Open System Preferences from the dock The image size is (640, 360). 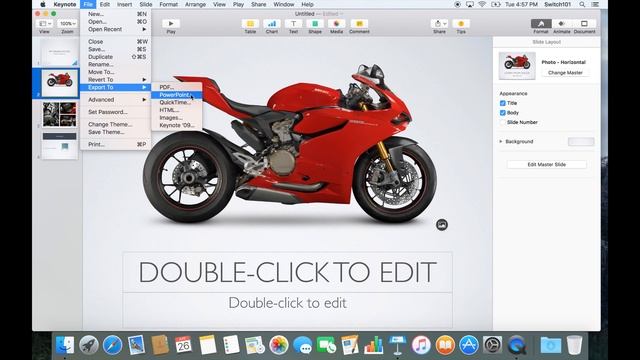[492, 345]
